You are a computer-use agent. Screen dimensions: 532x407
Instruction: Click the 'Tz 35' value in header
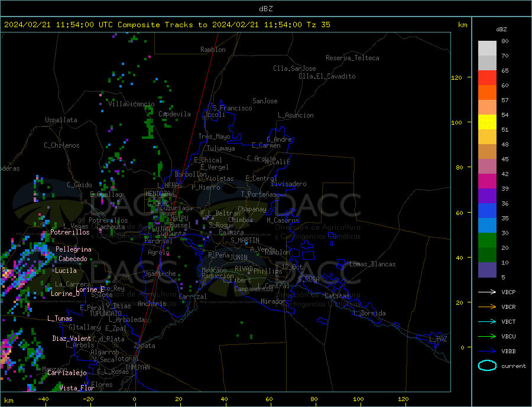coord(318,24)
